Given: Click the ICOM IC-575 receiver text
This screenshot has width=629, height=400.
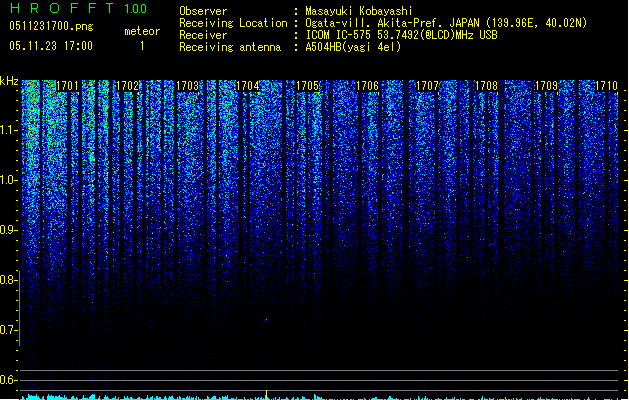Looking at the screenshot, I should [x=402, y=35].
